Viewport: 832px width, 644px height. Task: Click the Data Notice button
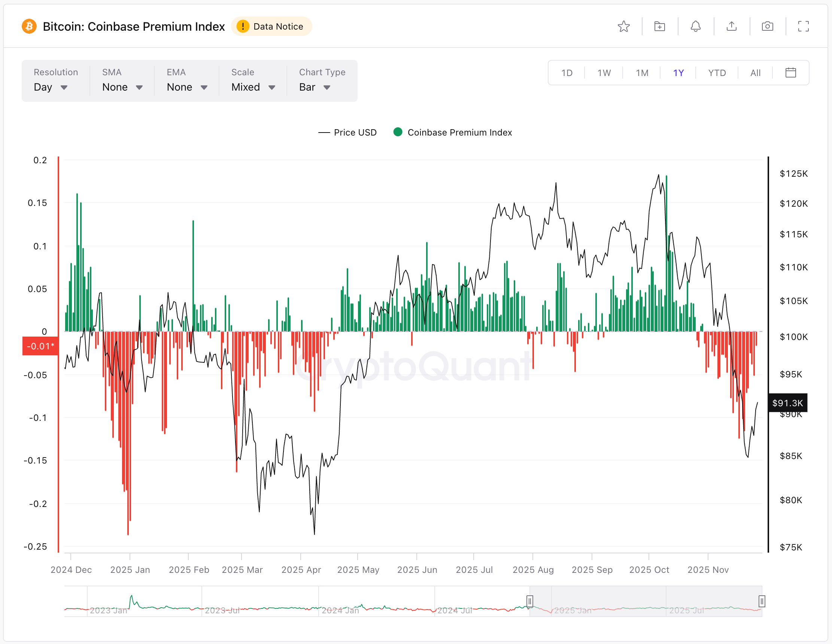271,26
